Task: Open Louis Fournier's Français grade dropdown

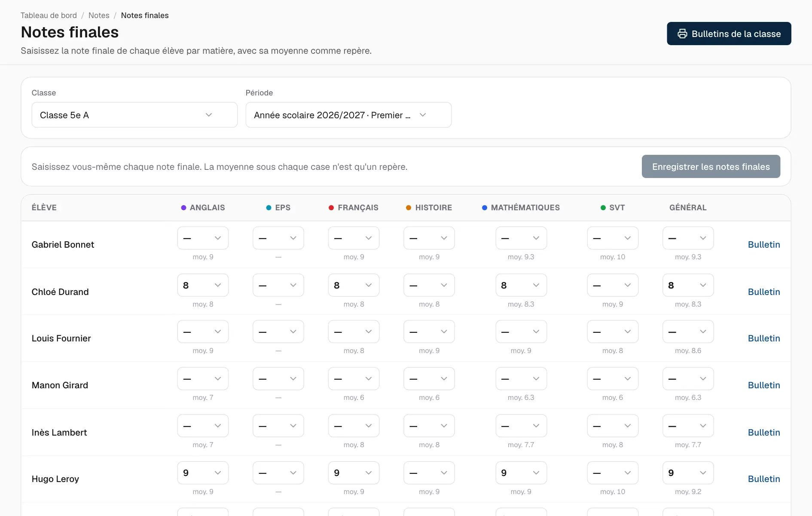Action: pyautogui.click(x=354, y=332)
